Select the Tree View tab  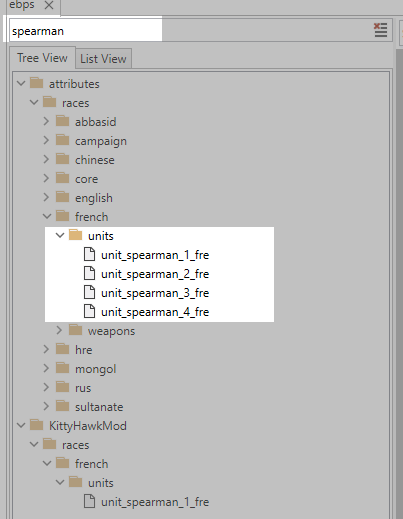pos(42,58)
